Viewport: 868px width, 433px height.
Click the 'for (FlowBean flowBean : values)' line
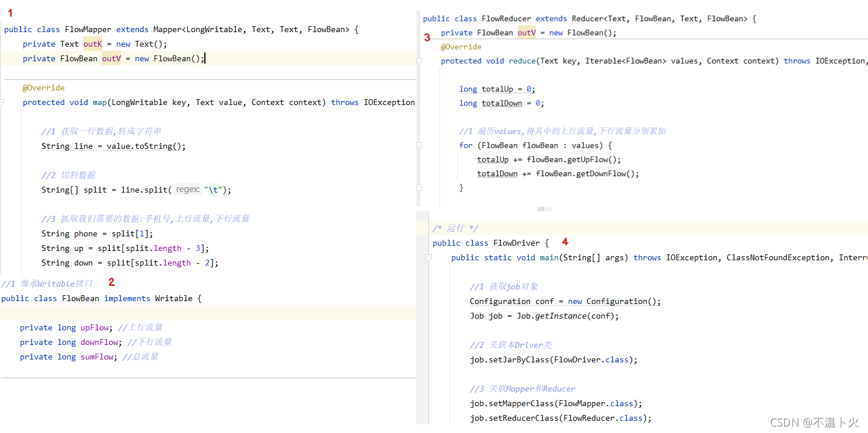(x=535, y=145)
